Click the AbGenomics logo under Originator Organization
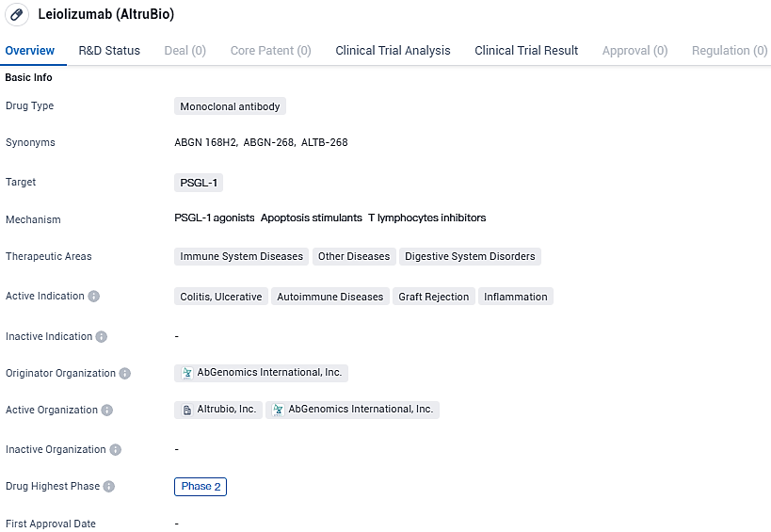 (x=187, y=373)
